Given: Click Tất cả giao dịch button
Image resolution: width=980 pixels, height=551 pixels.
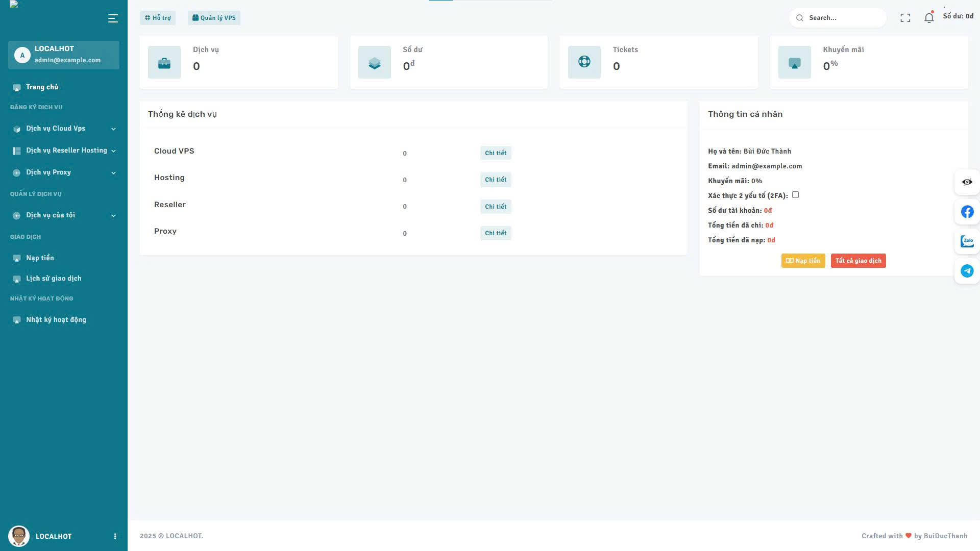Looking at the screenshot, I should [858, 261].
